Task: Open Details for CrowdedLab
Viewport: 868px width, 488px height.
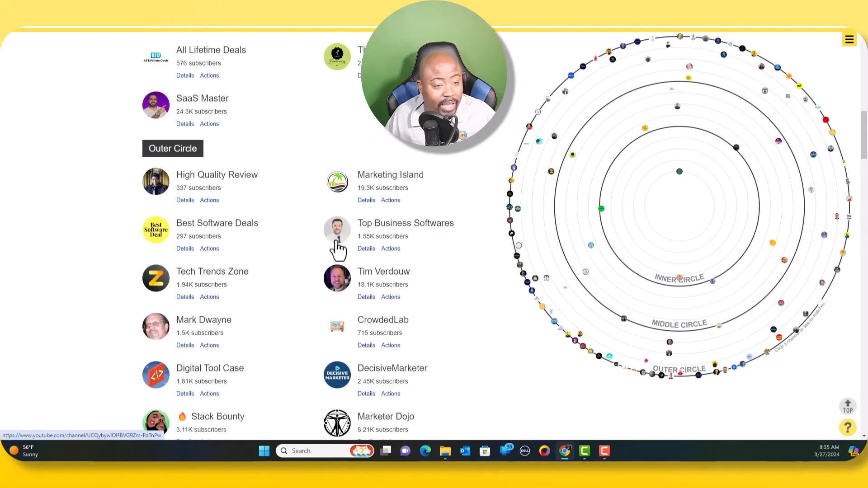Action: [x=366, y=345]
